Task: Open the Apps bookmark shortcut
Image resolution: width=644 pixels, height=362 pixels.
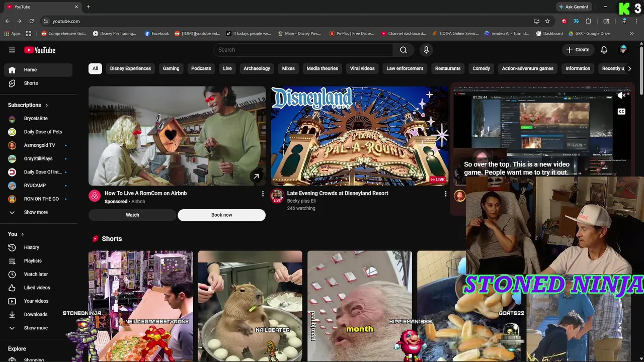Action: tap(13, 34)
